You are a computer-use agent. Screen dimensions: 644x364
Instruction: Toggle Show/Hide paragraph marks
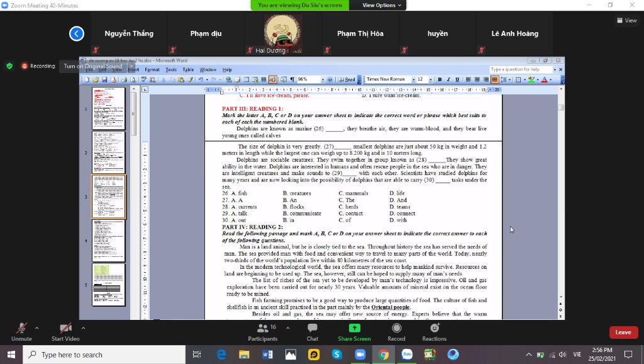[292, 79]
